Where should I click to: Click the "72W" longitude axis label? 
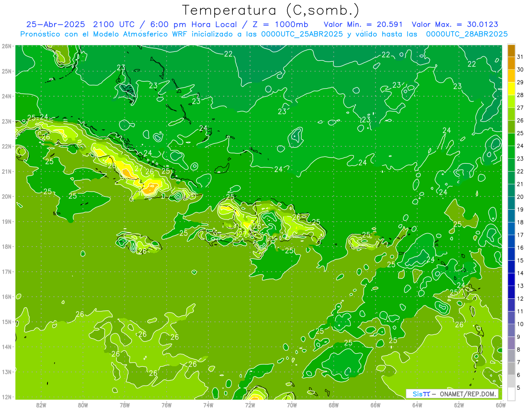[250, 405]
